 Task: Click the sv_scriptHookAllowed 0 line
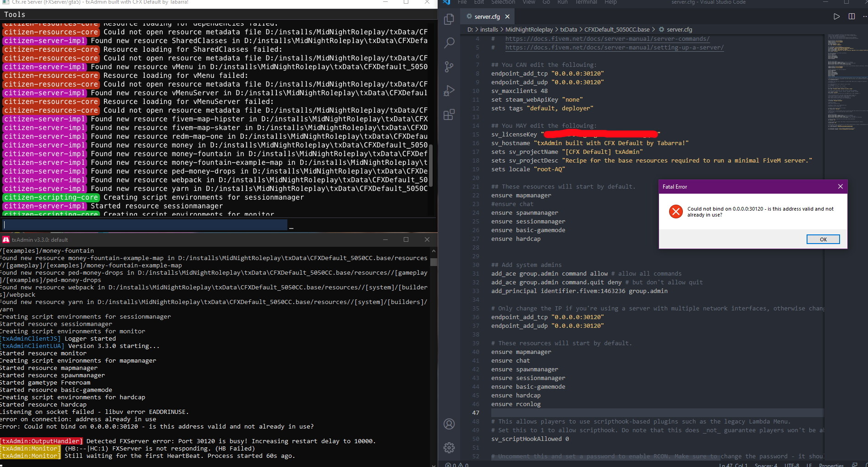530,439
